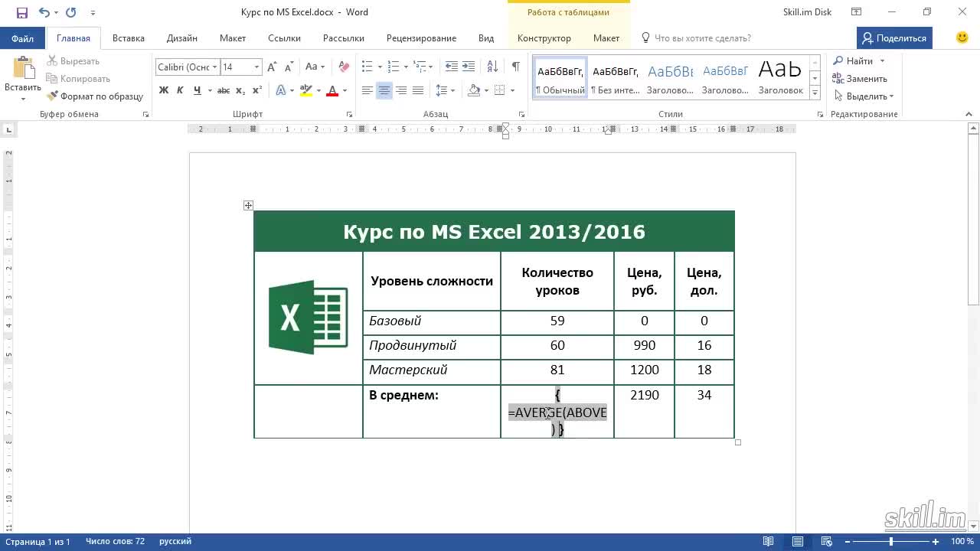Image resolution: width=980 pixels, height=551 pixels.
Task: Apply red font color
Action: click(x=332, y=90)
